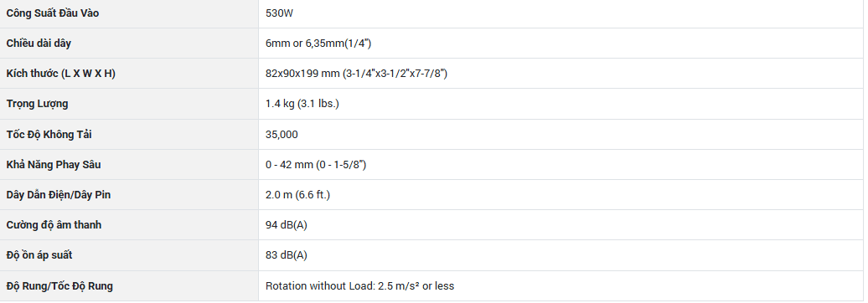Select the 83 dB(A) value
The image size is (868, 303).
tap(287, 255)
